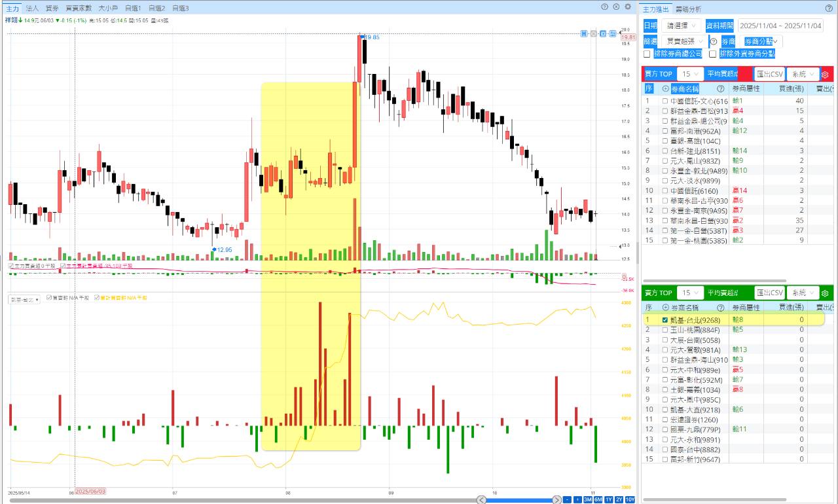This screenshot has height=504, width=838.
Task: Uncheck 凱基-台北(9268) broker checkbox
Action: 665,321
